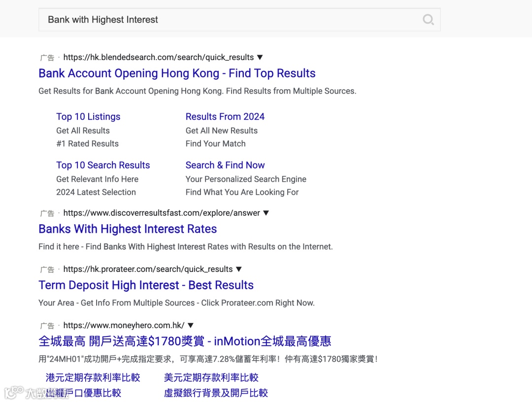
Task: Focus the 'Bank with Highest Interest' search box
Action: pyautogui.click(x=239, y=20)
